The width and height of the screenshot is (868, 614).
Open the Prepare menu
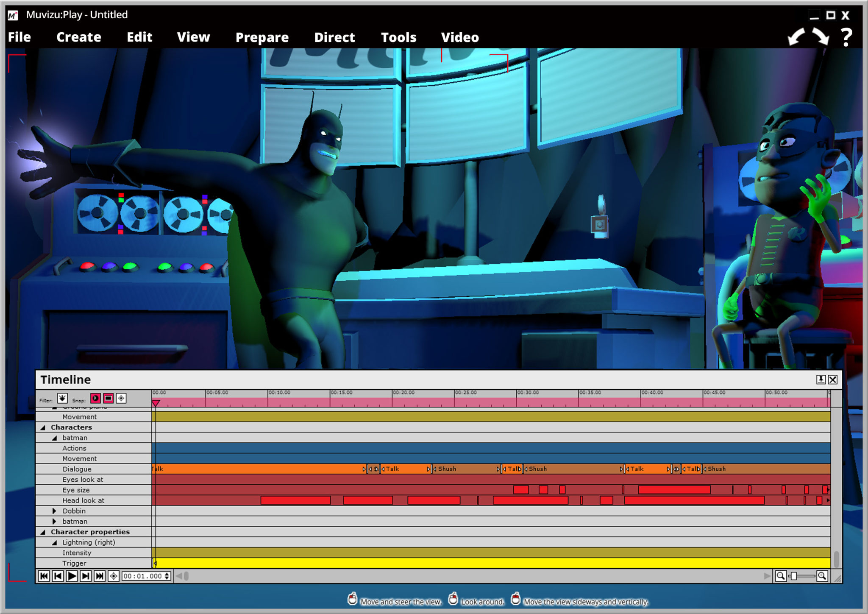[262, 37]
